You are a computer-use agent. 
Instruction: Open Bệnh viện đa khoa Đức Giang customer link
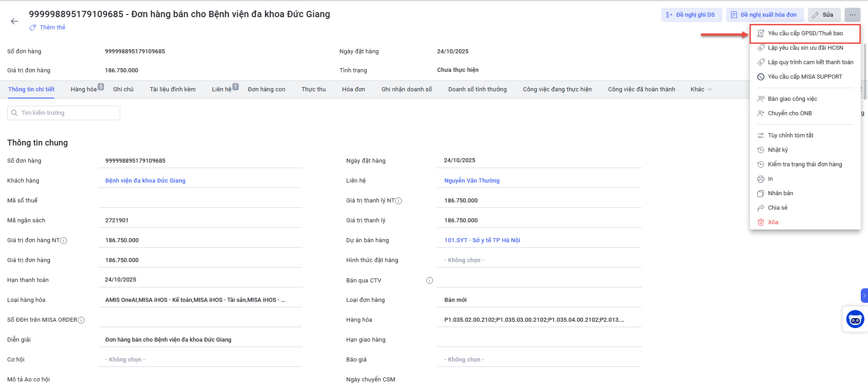pyautogui.click(x=145, y=181)
